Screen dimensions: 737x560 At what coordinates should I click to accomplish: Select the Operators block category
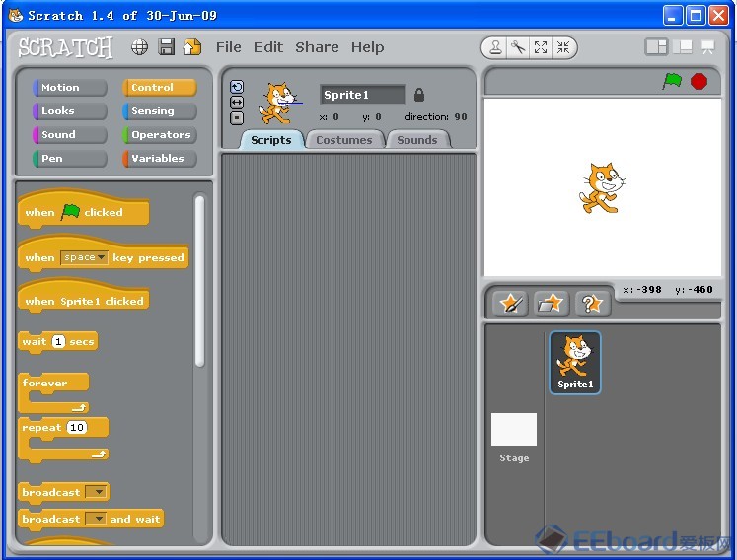pyautogui.click(x=160, y=134)
